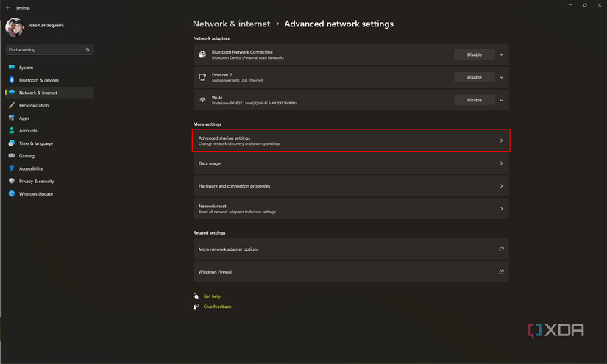Expand Ethernet 2 adapter details
The image size is (607, 364).
(501, 77)
